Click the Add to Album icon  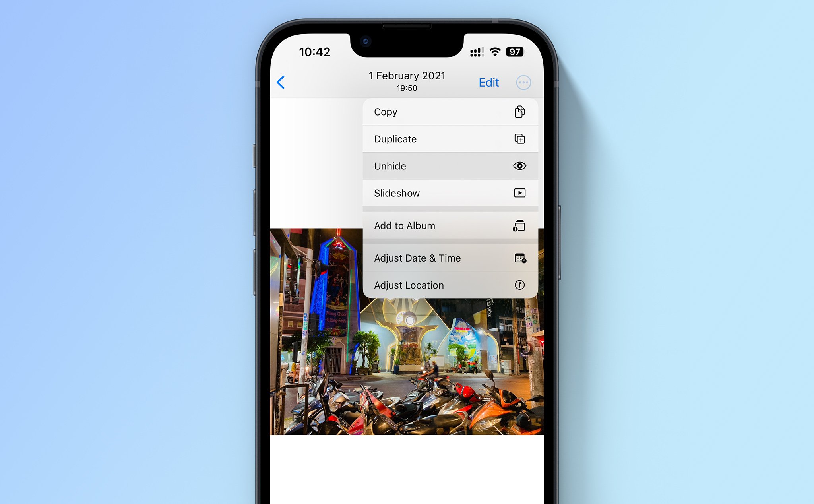pyautogui.click(x=519, y=226)
